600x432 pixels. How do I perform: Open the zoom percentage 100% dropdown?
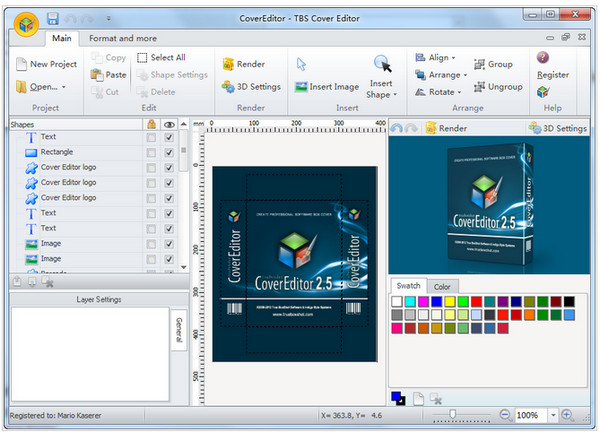[547, 414]
